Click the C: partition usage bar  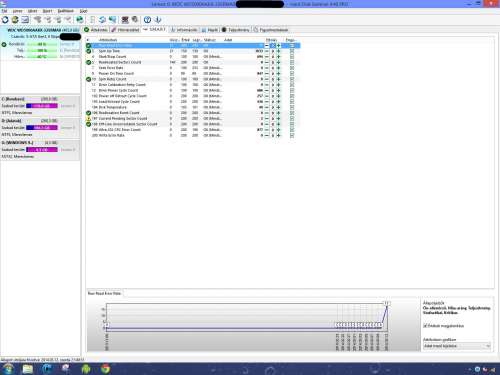[x=42, y=106]
